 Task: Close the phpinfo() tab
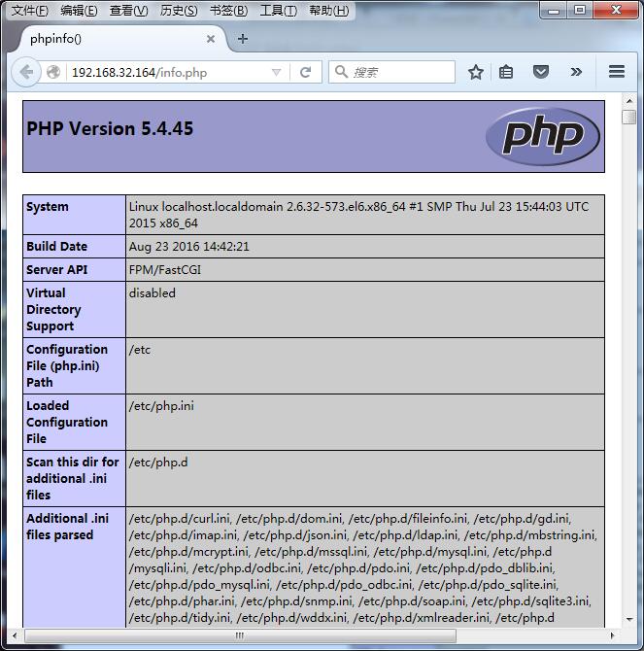(211, 39)
